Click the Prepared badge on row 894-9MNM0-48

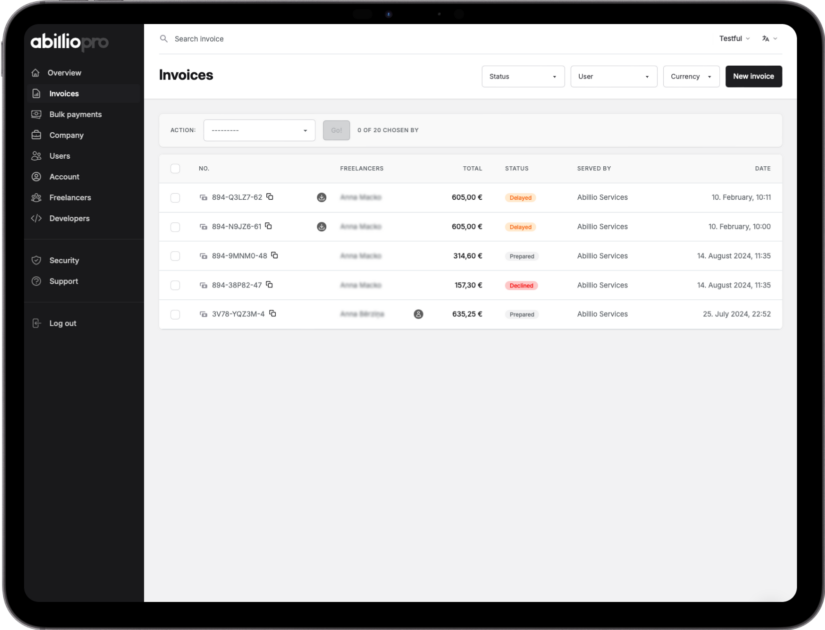pyautogui.click(x=521, y=256)
